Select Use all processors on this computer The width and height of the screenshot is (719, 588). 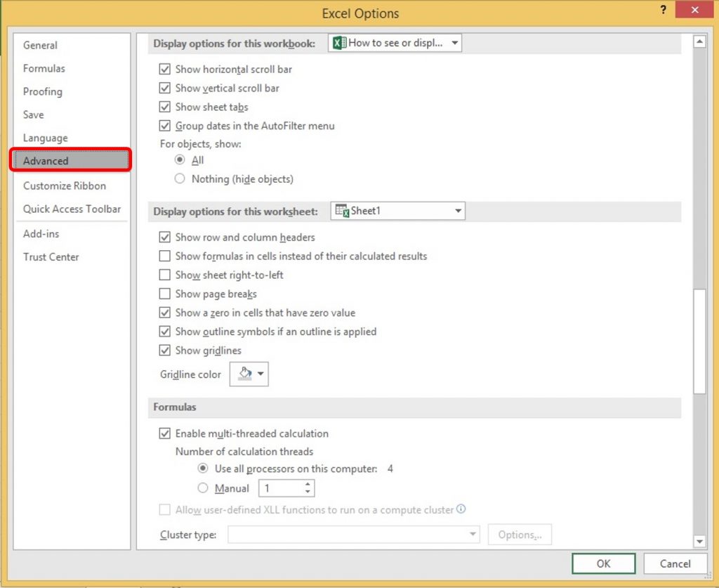click(203, 469)
